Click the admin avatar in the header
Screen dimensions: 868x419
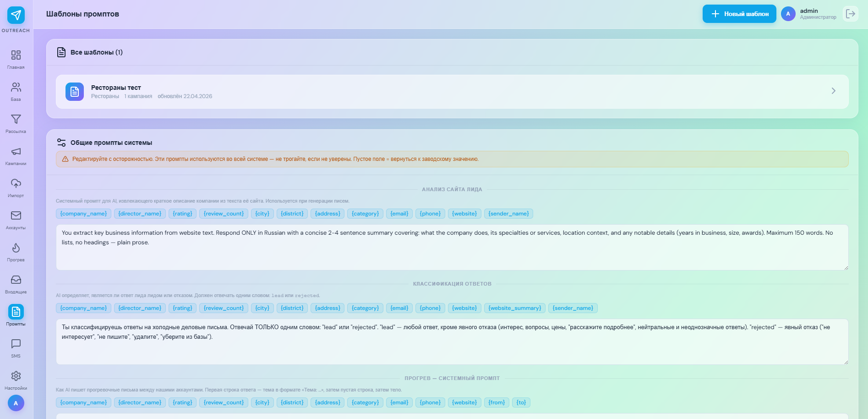(x=788, y=14)
